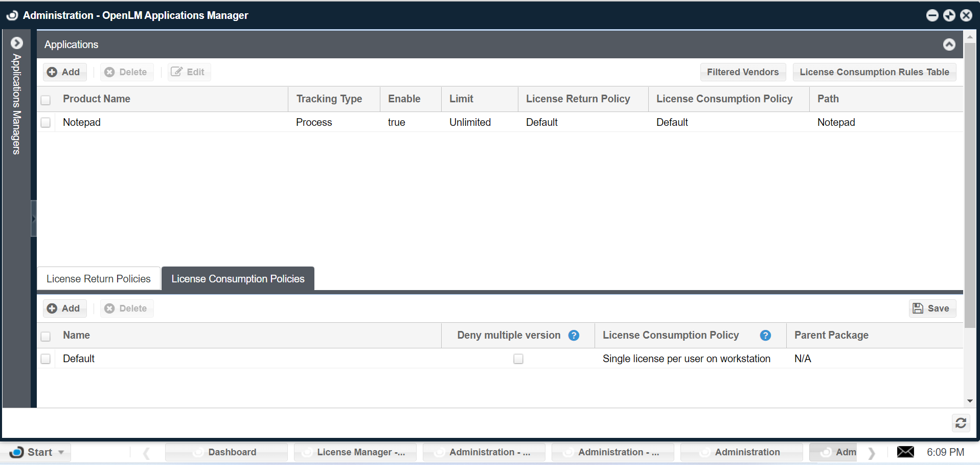The image size is (980, 465).
Task: Click Add in the Applications toolbar
Action: pyautogui.click(x=64, y=72)
